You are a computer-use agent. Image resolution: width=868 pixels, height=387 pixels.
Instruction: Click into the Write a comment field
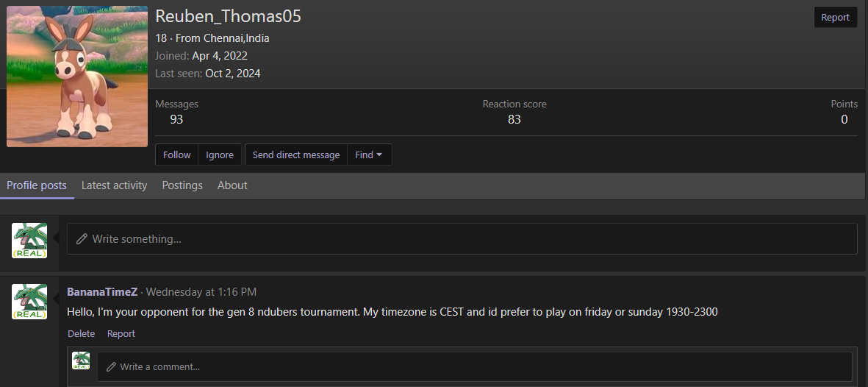tap(478, 366)
